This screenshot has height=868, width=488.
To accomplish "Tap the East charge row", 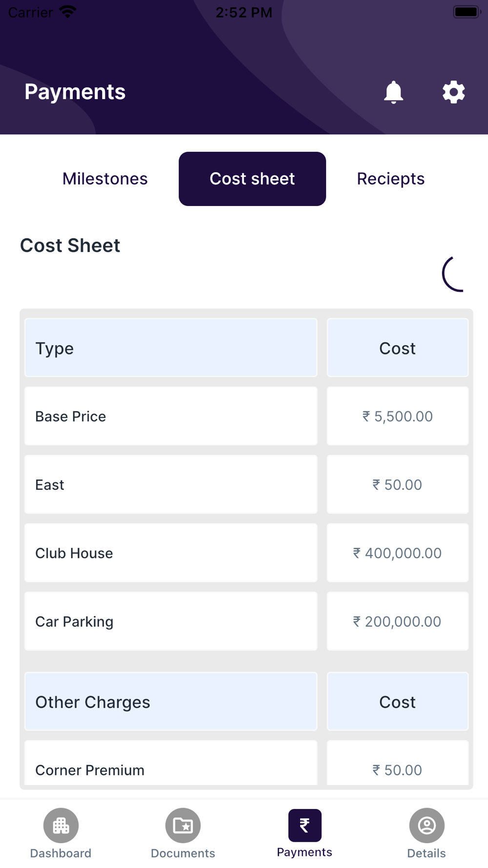I will 171,485.
